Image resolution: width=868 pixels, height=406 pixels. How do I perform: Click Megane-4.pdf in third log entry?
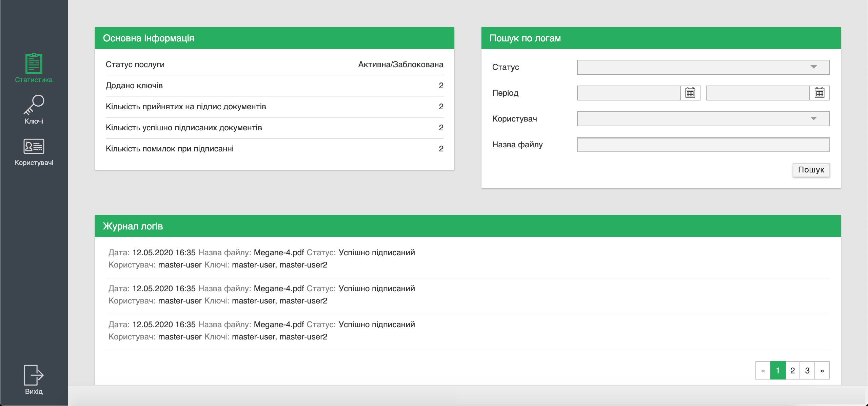click(279, 325)
